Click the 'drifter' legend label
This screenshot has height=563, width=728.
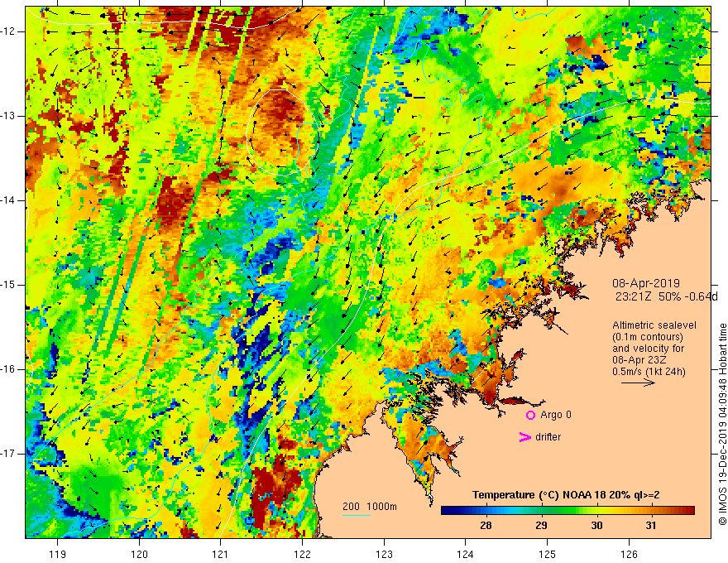pos(548,437)
